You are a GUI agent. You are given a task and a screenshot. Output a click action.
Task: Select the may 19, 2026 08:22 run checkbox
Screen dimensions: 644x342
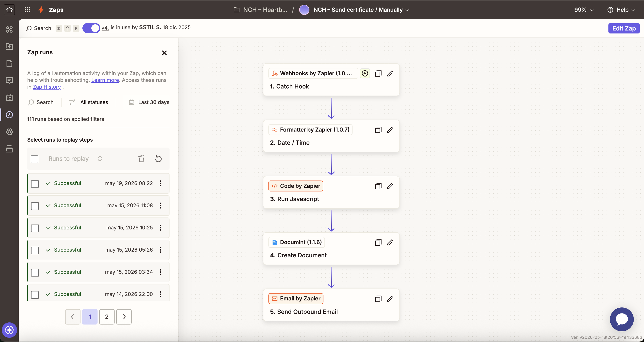35,184
